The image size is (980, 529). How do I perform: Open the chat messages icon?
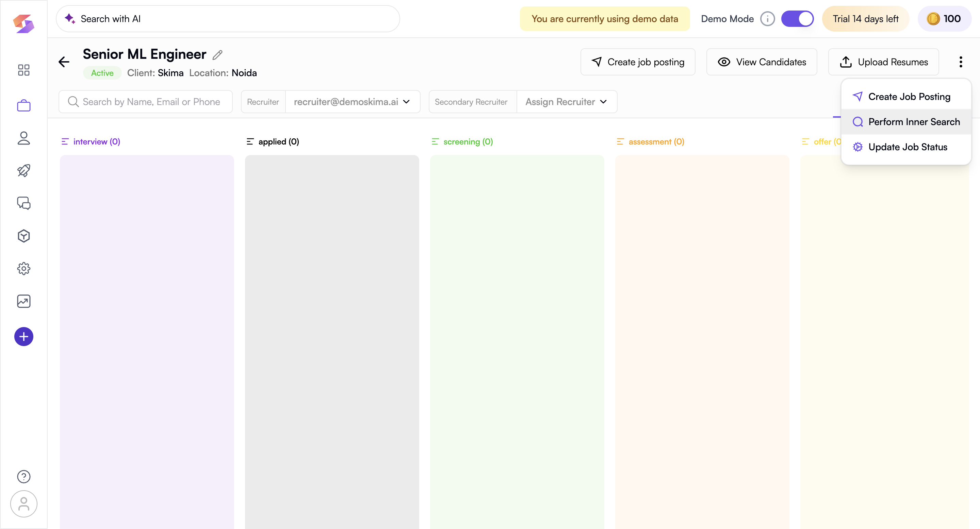point(23,203)
